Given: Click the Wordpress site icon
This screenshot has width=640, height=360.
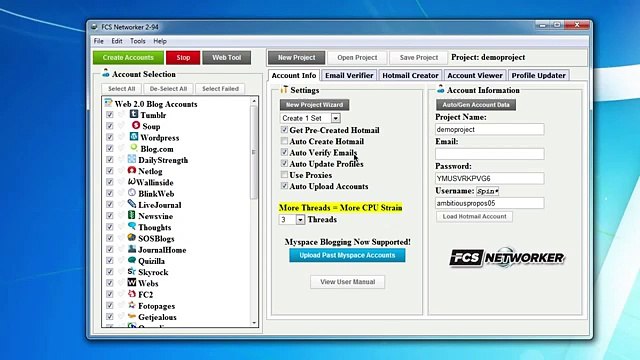Looking at the screenshot, I should click(134, 137).
